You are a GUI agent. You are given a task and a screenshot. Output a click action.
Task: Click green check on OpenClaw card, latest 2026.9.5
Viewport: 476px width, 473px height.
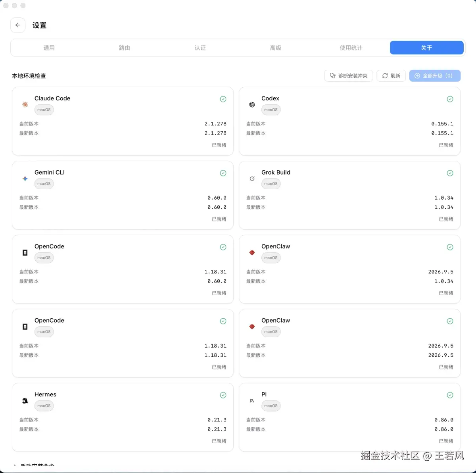[450, 321]
